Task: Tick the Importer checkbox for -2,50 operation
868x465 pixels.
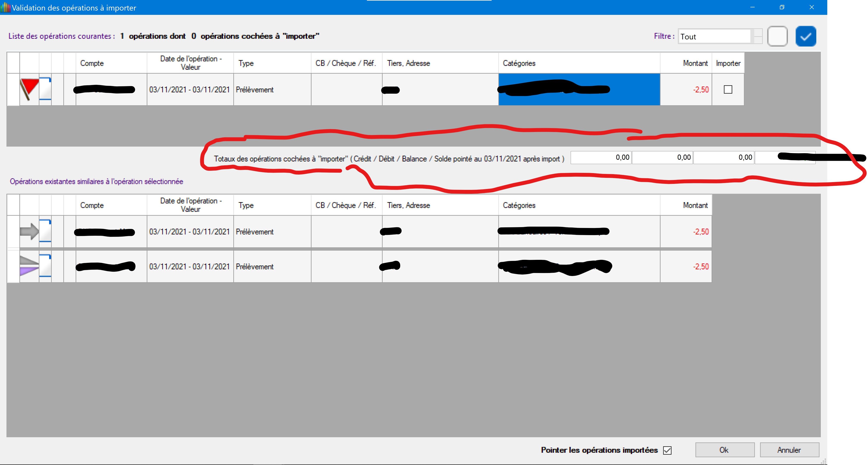Action: coord(728,90)
